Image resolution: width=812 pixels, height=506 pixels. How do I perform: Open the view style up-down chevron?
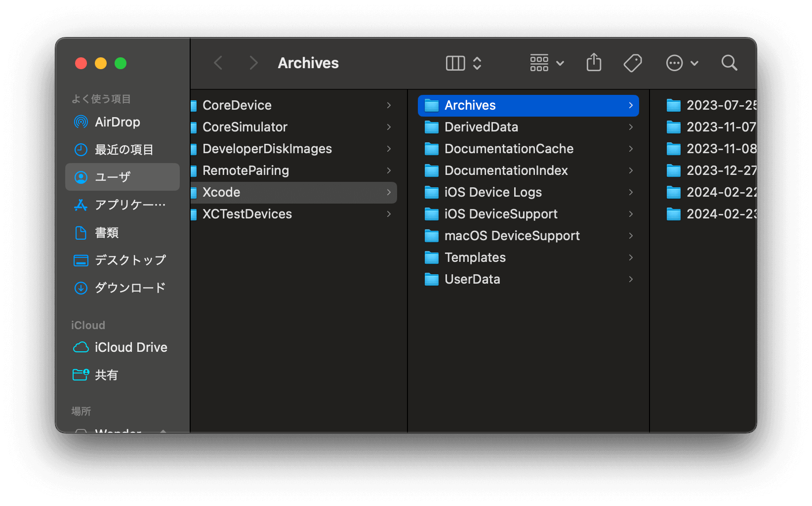(477, 63)
